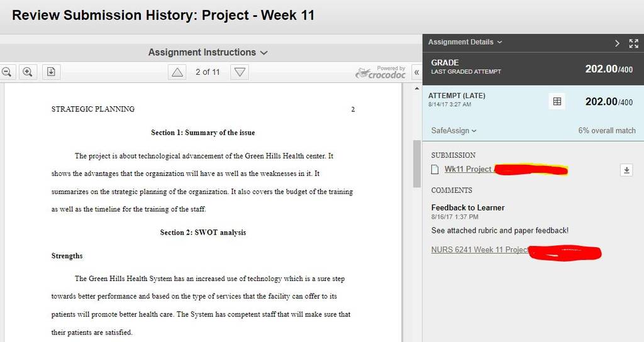Collapse the sidebar with the double-chevron icon
Viewport: 644px width, 342px height.
click(x=416, y=72)
